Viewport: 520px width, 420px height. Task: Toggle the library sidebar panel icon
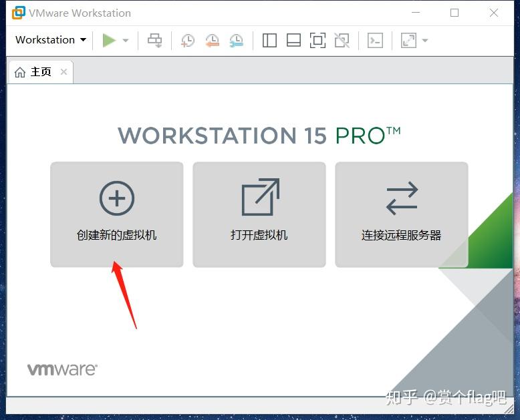(x=269, y=41)
